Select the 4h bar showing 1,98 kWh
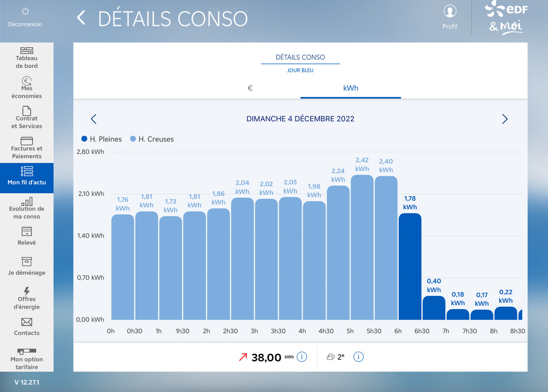Viewport: 548px width, 392px height. 314,260
